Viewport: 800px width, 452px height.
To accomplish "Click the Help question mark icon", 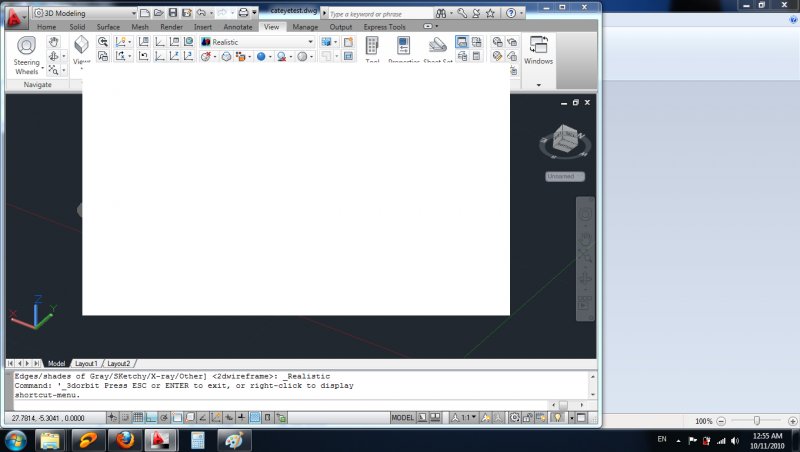I will (x=511, y=13).
